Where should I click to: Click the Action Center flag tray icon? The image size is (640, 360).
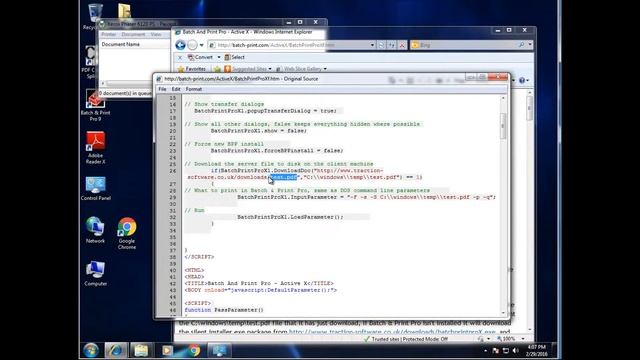(496, 351)
